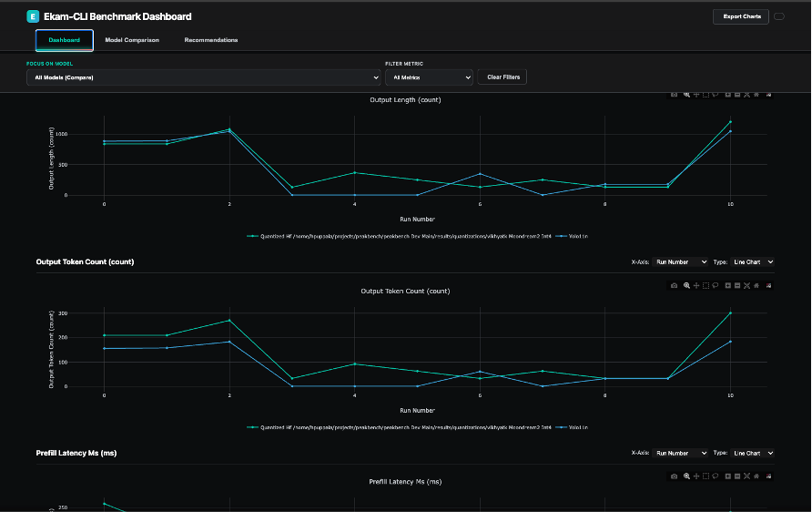Image resolution: width=812 pixels, height=512 pixels.
Task: Open the Filter Metric dropdown
Action: tap(429, 77)
